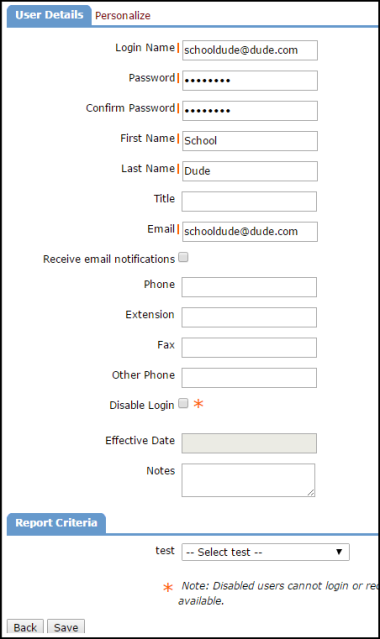
Task: Open the Select test dropdown
Action: tap(265, 552)
